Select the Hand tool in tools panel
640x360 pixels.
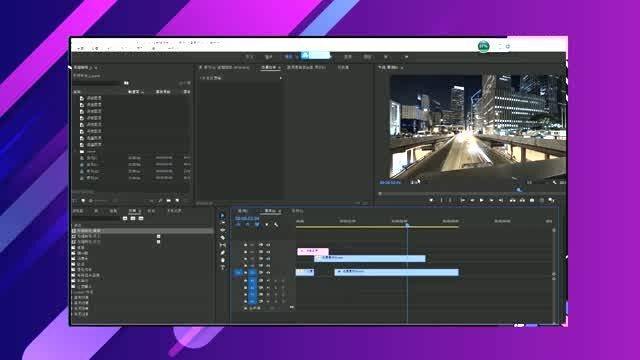[222, 260]
